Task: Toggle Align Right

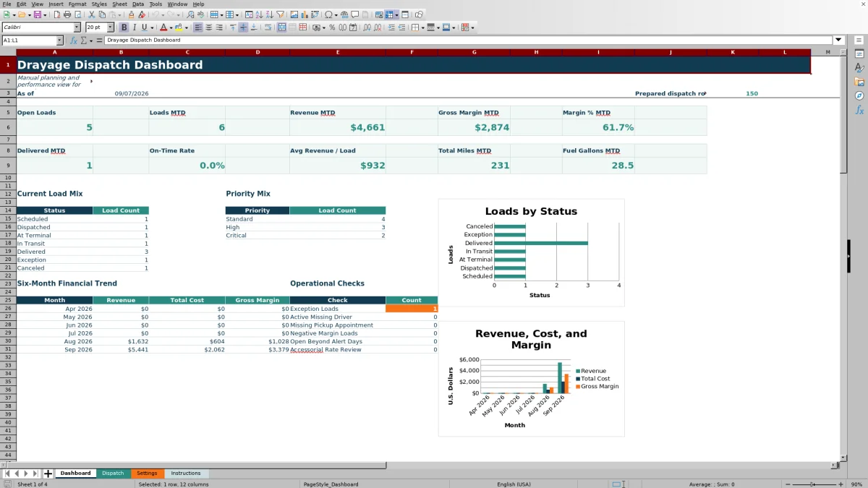Action: (219, 27)
